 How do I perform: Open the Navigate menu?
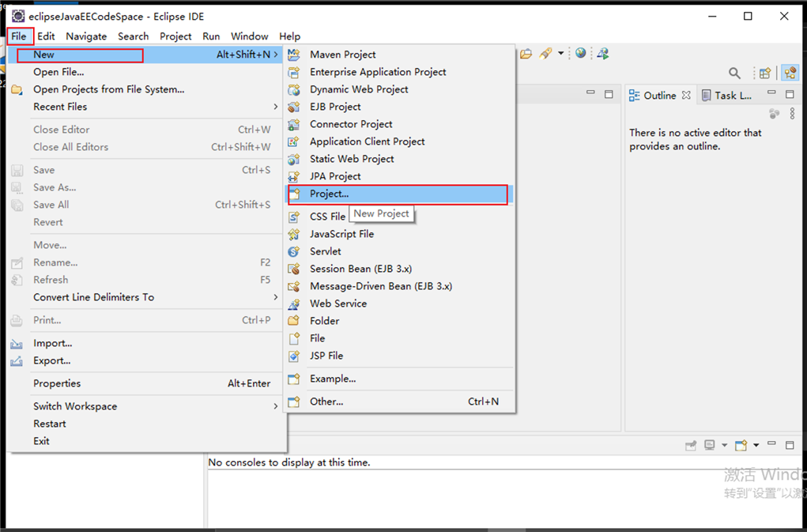(86, 36)
